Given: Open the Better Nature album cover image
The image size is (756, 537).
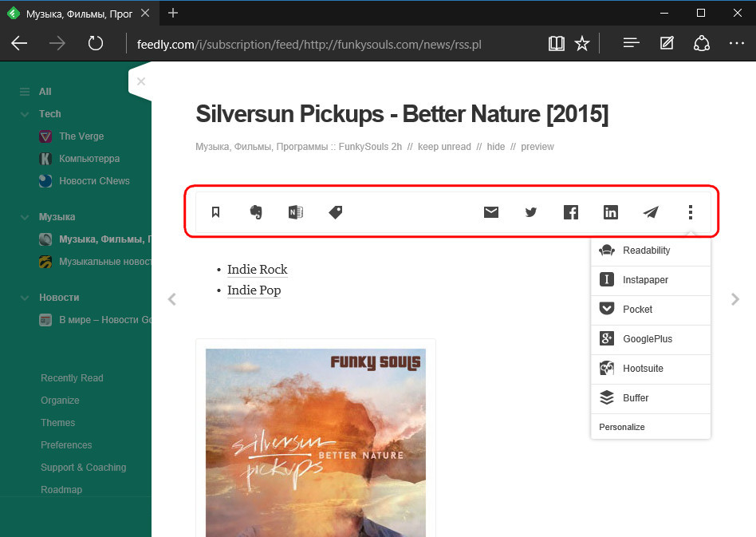Looking at the screenshot, I should click(x=315, y=442).
